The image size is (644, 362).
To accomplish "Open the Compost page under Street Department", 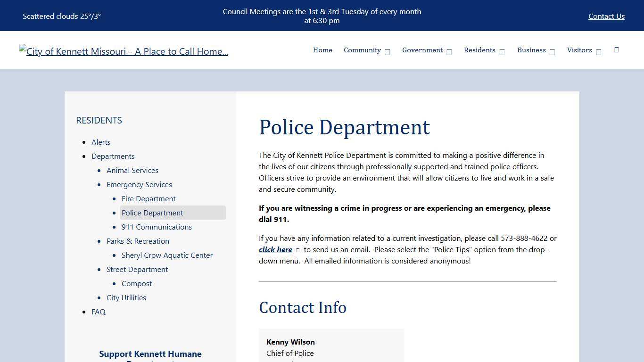I will [137, 283].
